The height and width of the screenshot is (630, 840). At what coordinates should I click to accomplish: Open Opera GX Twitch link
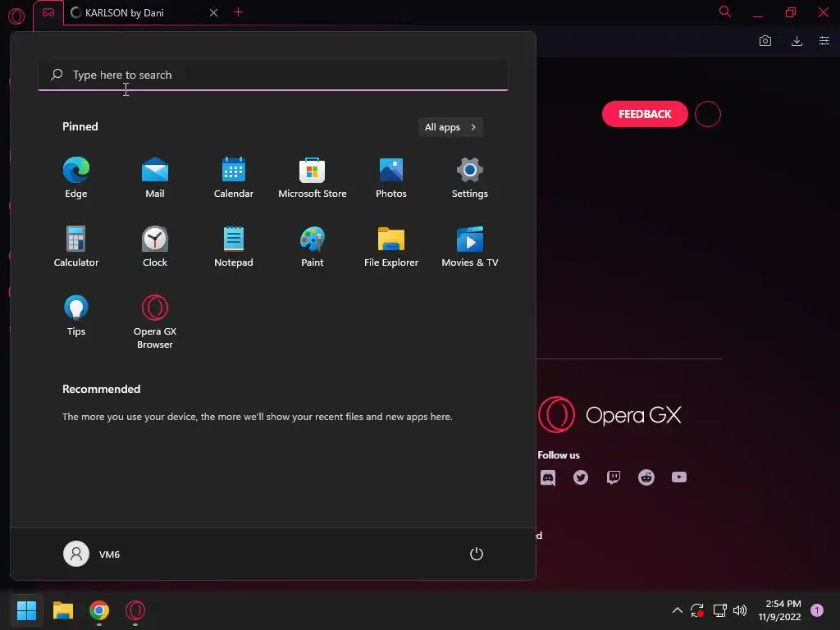pos(614,477)
